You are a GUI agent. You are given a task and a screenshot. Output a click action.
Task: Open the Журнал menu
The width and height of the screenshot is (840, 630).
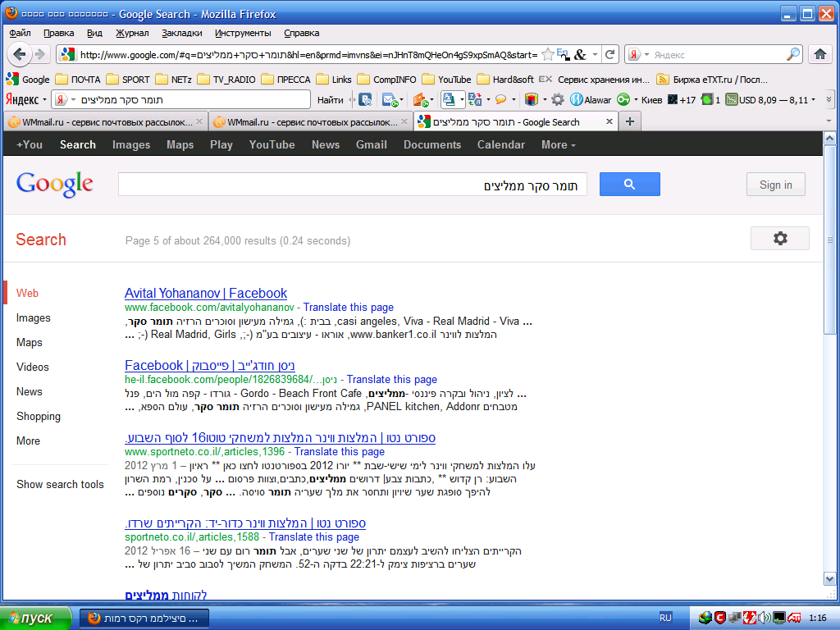[x=132, y=33]
